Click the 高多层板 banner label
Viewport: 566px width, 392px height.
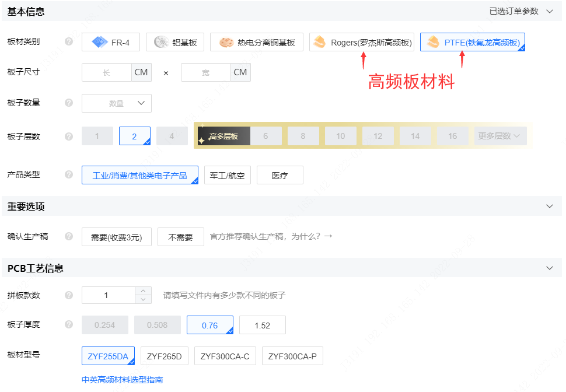(223, 136)
